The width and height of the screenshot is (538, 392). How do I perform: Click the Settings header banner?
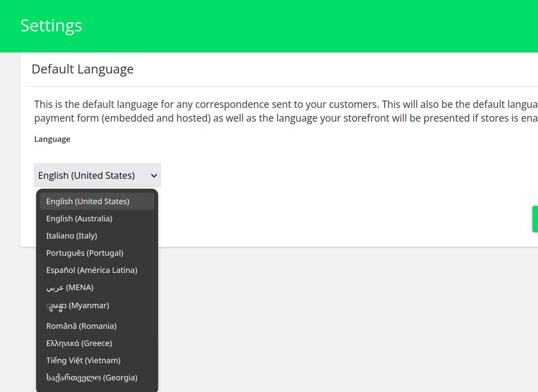[51, 25]
